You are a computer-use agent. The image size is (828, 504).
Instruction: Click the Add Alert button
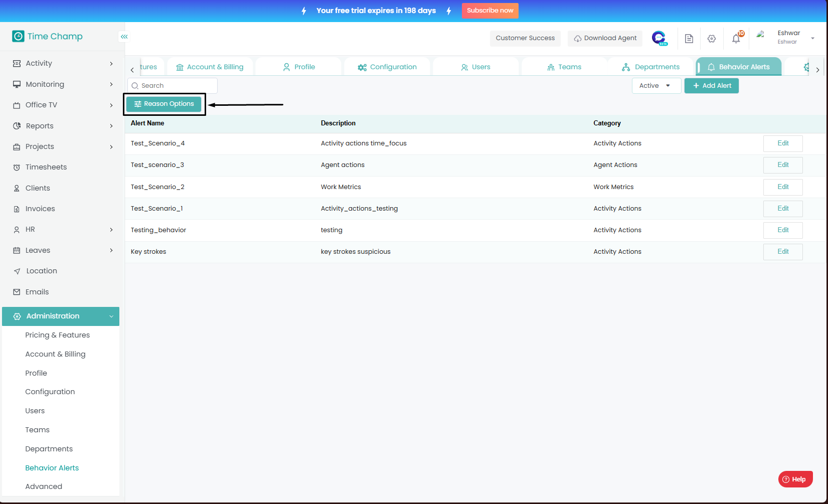click(x=712, y=86)
